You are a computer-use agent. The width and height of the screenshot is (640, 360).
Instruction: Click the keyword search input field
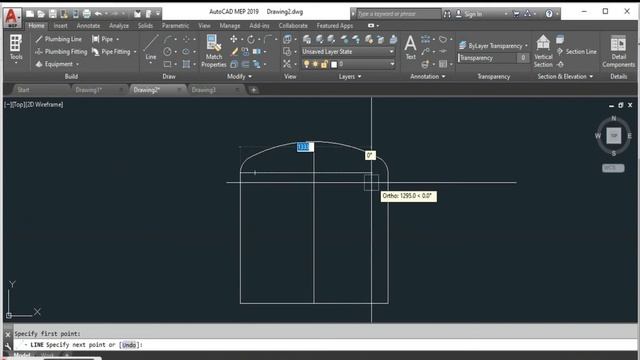pos(398,14)
